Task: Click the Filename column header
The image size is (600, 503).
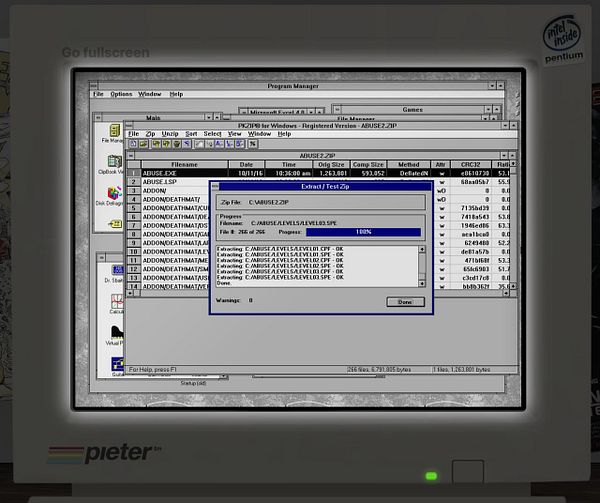Action: (x=184, y=164)
